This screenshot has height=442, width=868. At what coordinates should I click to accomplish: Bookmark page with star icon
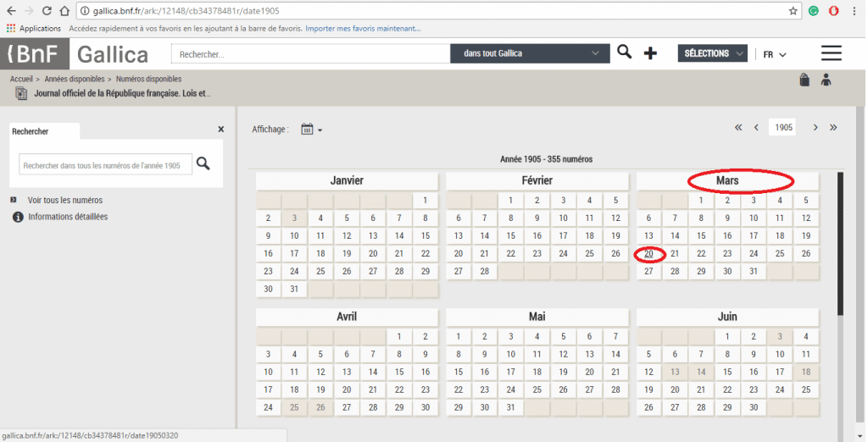[793, 11]
